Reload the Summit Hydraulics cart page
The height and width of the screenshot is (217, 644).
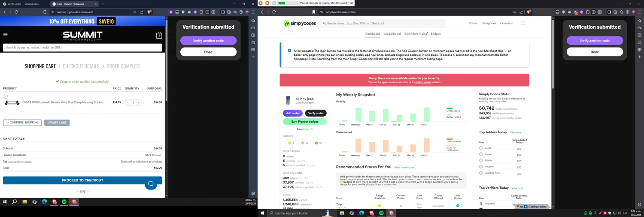point(16,12)
